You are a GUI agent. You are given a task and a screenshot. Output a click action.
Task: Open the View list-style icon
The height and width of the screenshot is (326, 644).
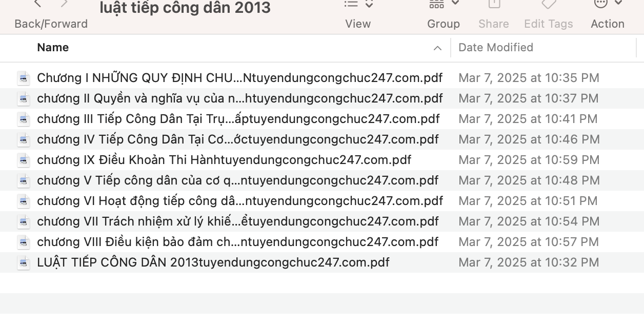click(351, 4)
